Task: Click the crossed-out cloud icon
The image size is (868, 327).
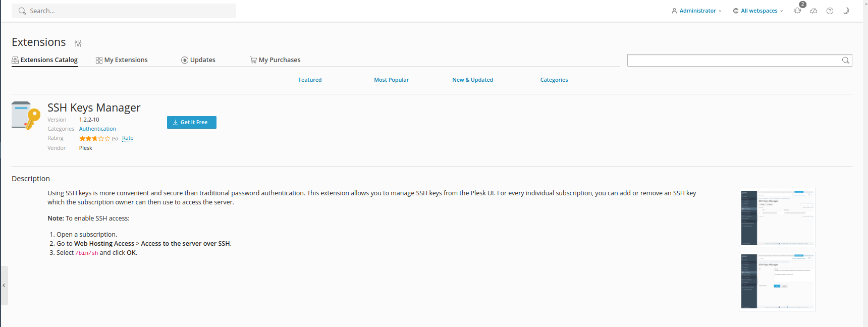Action: click(813, 11)
